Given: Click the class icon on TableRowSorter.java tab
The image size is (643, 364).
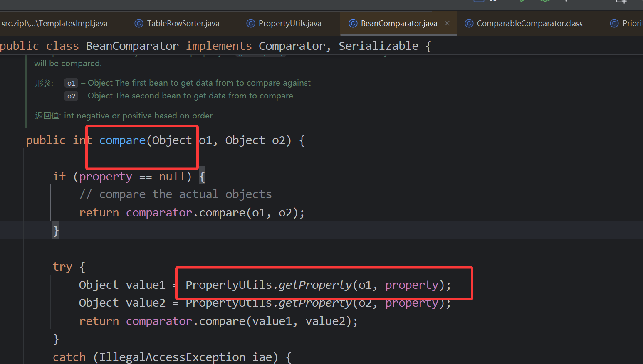Looking at the screenshot, I should [x=139, y=24].
